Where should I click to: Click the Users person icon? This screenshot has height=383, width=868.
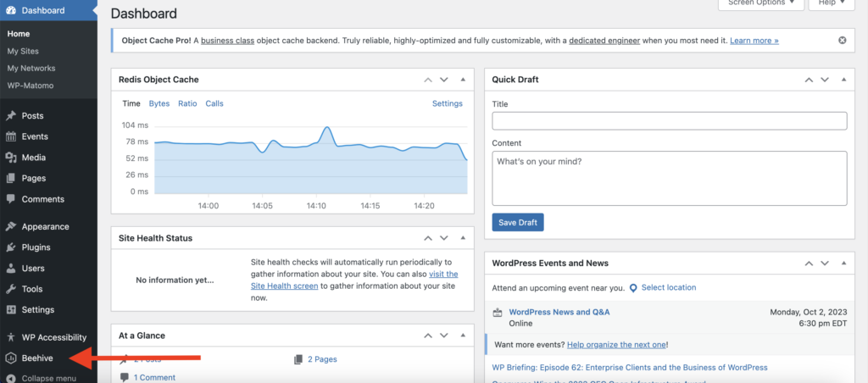click(10, 269)
